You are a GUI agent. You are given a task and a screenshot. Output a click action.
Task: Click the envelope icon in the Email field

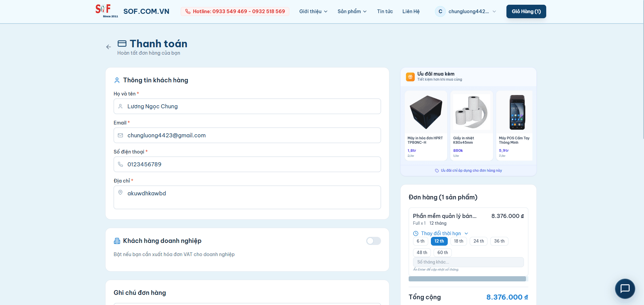pos(120,135)
